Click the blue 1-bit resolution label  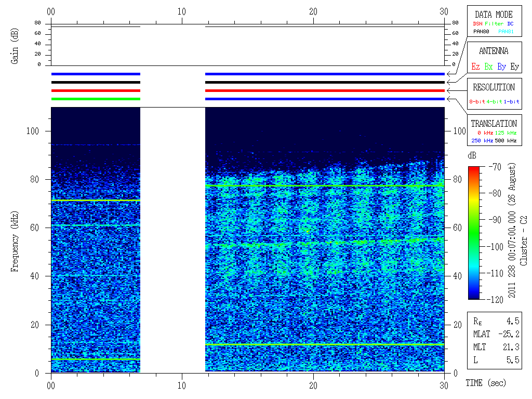pyautogui.click(x=511, y=102)
